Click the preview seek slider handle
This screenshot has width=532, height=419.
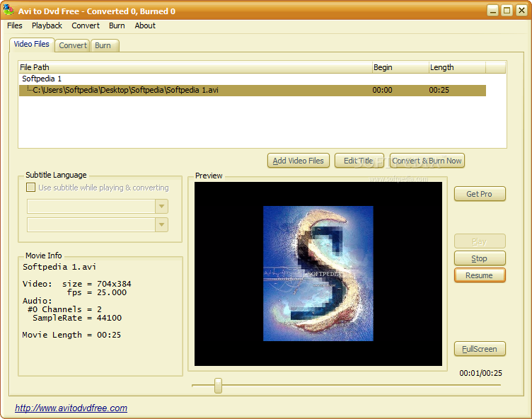[x=218, y=386]
